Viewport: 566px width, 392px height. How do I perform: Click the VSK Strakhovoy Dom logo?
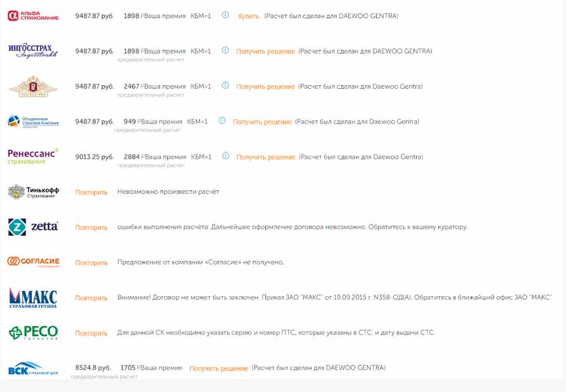(33, 369)
